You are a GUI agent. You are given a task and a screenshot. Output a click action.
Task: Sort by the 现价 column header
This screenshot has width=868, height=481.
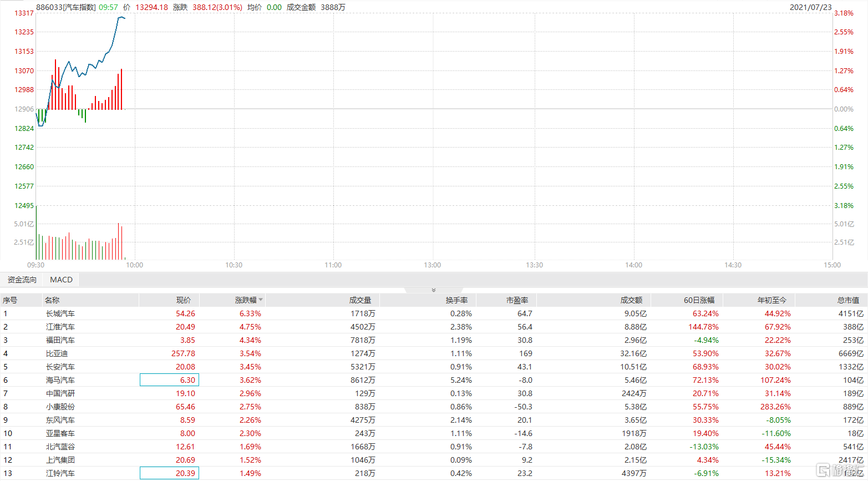(184, 300)
